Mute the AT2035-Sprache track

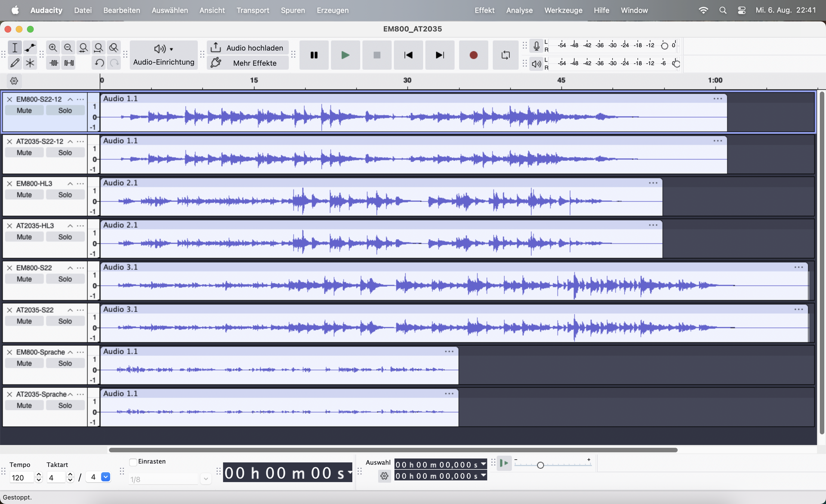24,406
